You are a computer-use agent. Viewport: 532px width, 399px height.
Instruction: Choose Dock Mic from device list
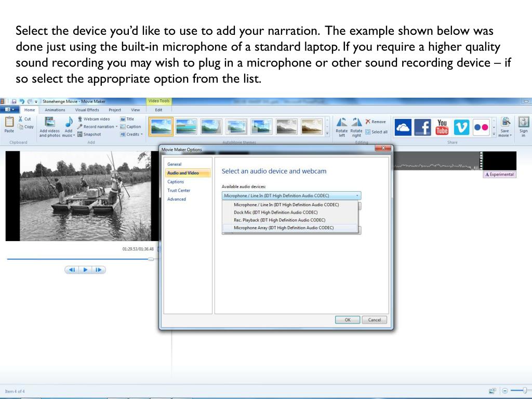(x=290, y=212)
